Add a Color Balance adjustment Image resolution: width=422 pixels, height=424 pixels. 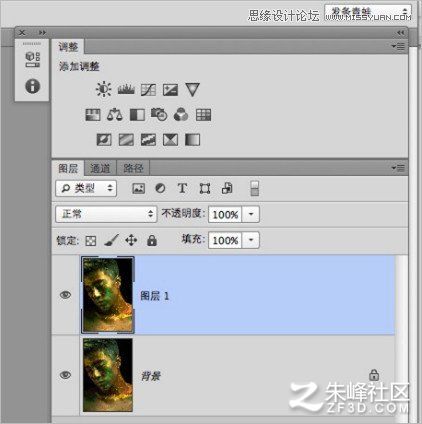(115, 115)
